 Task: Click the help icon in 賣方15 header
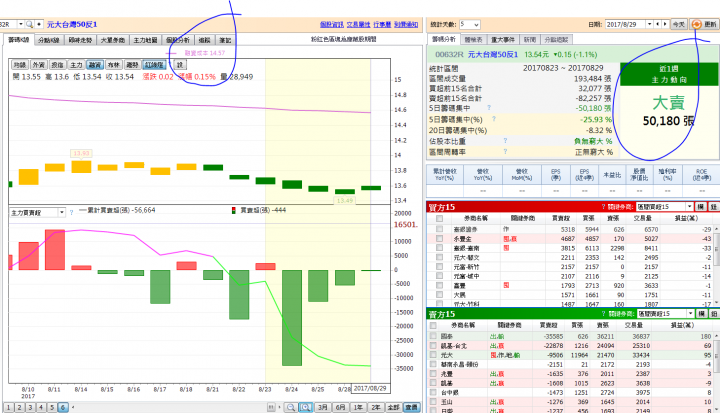[603, 314]
